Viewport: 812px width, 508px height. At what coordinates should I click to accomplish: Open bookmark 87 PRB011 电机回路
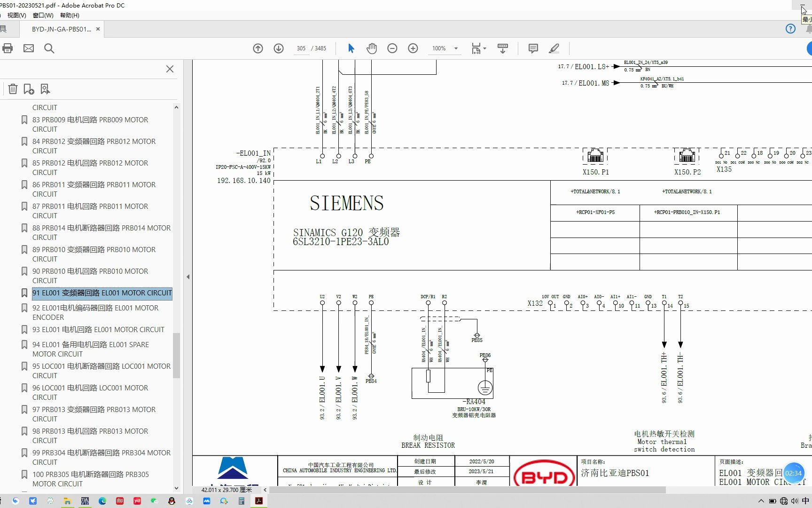[90, 211]
